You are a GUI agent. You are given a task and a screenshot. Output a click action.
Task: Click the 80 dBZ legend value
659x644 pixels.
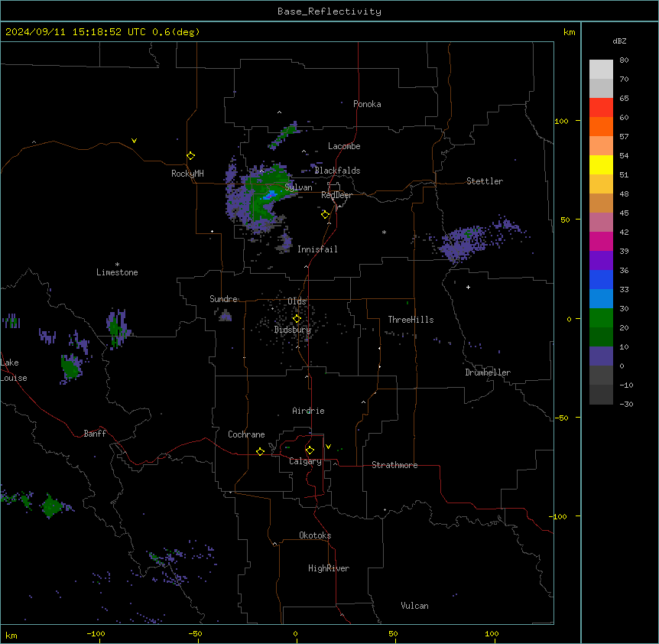coord(624,60)
